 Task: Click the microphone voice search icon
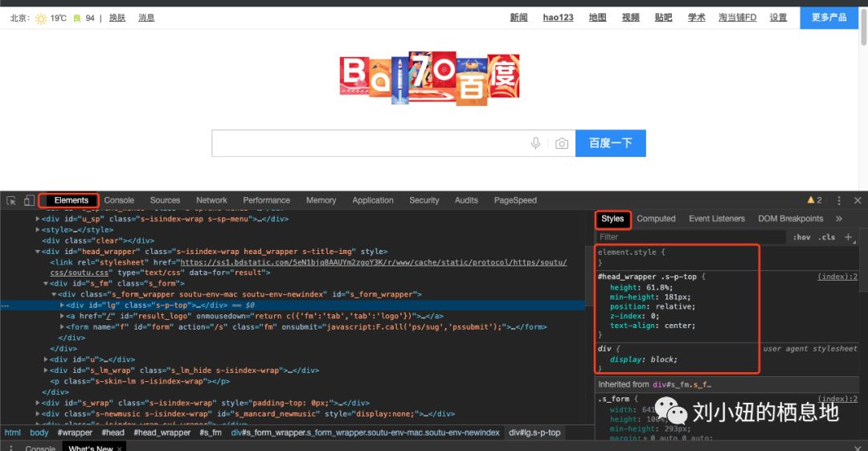535,143
